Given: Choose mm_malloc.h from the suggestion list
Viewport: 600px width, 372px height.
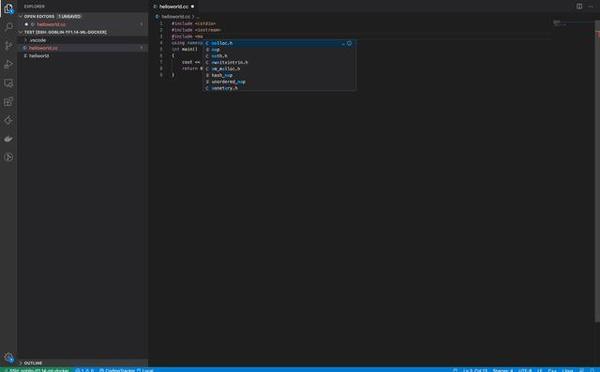Looking at the screenshot, I should (x=279, y=69).
